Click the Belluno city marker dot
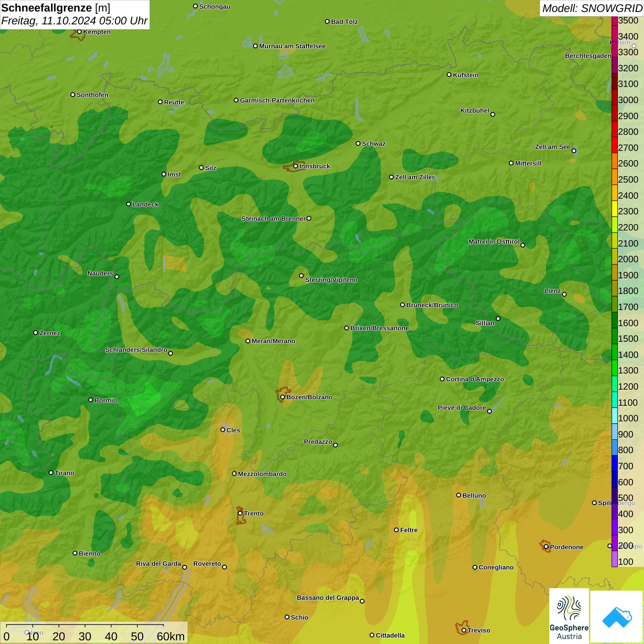This screenshot has width=644, height=644. click(459, 495)
